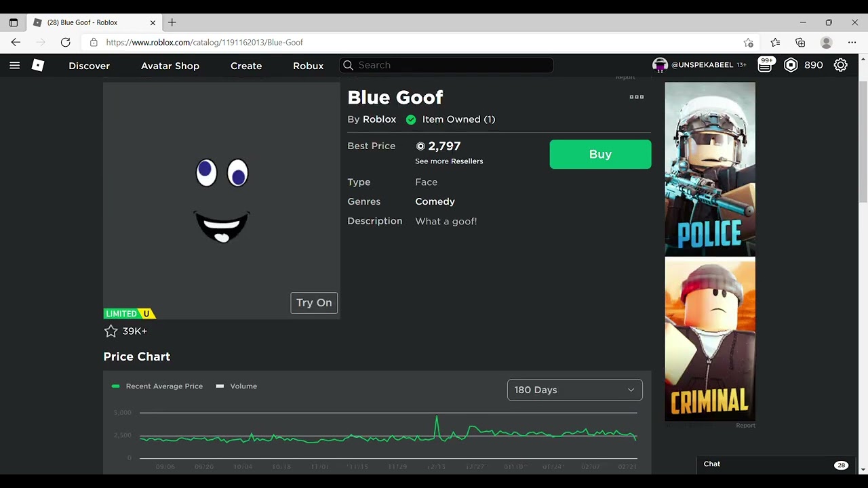
Task: Click the Criminal ad image
Action: coord(710,339)
